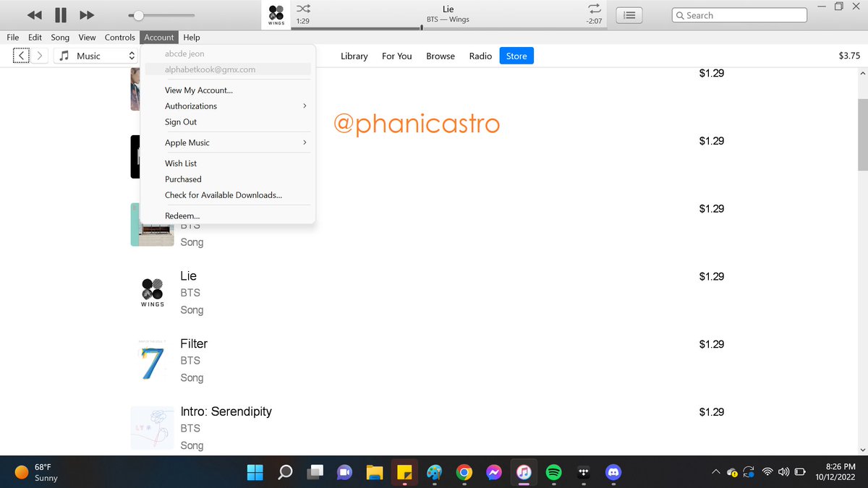Viewport: 868px width, 488px height.
Task: Click in the Search field
Action: [x=739, y=15]
